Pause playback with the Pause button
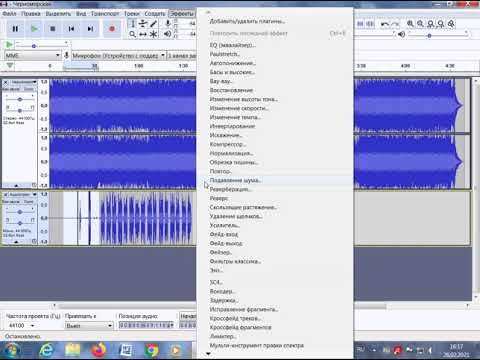The width and height of the screenshot is (480, 360). pos(15,29)
